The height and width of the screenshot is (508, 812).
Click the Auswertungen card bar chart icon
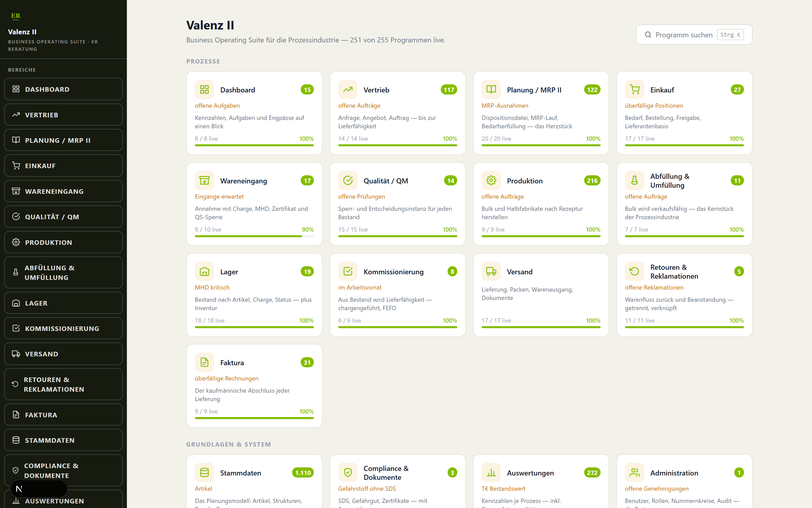tap(491, 473)
